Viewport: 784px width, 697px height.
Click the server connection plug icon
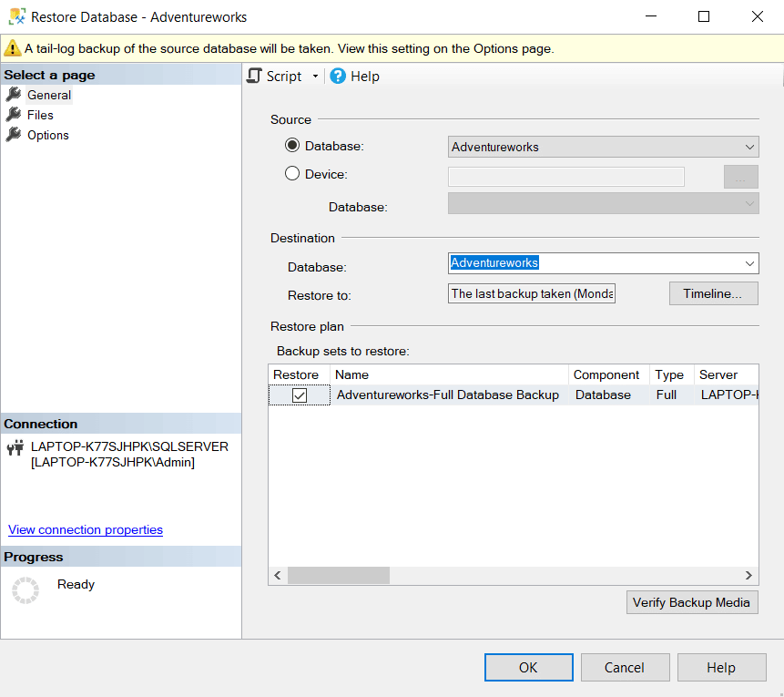(x=15, y=446)
